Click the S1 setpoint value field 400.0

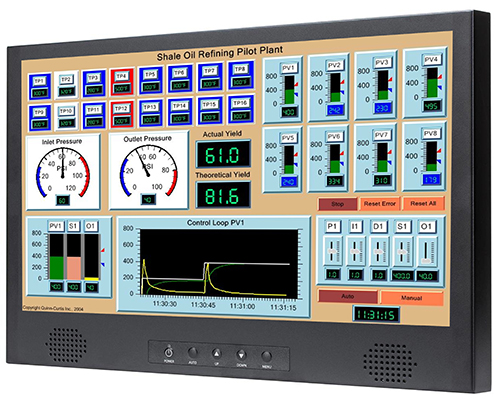[x=402, y=276]
